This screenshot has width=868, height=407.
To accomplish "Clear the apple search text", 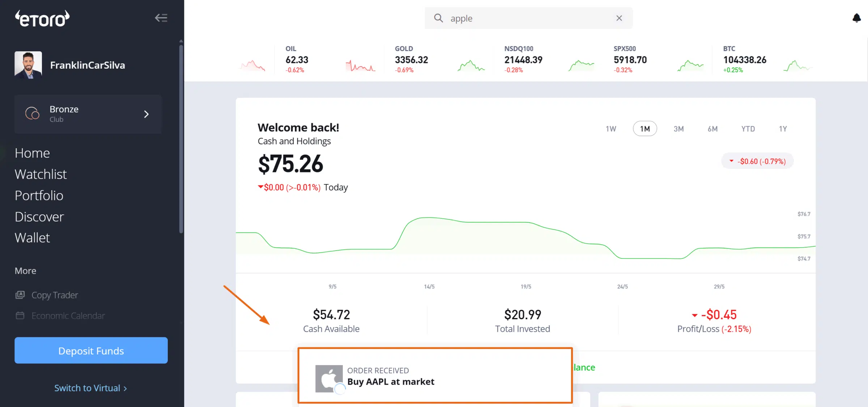I will 619,18.
